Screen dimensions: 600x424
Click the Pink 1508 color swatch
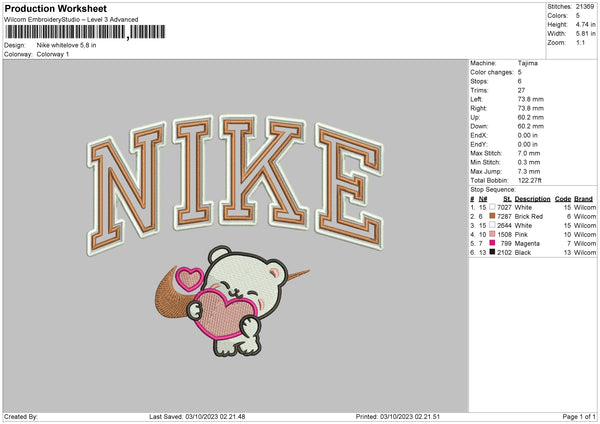(x=492, y=234)
